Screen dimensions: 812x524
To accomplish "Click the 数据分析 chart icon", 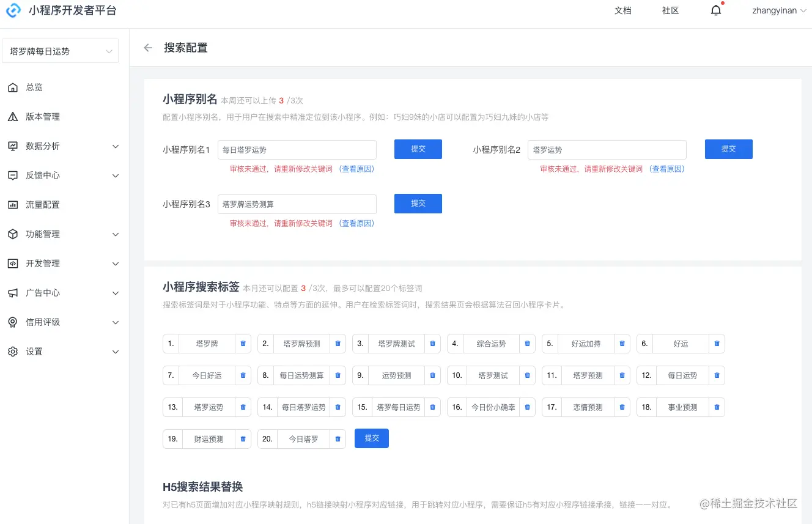I will point(13,146).
